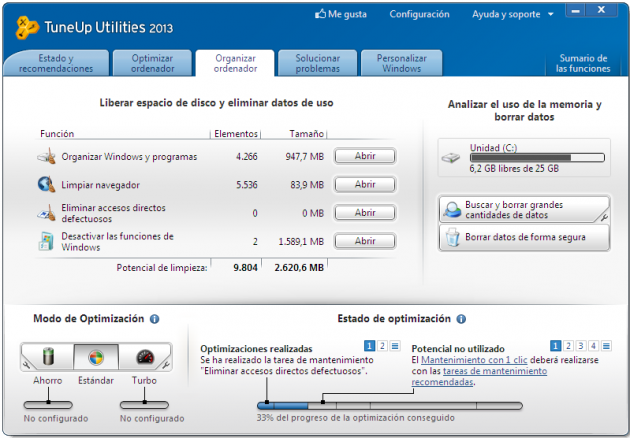630x438 pixels.
Task: Select the Organizar ordenador tab
Action: click(x=235, y=63)
